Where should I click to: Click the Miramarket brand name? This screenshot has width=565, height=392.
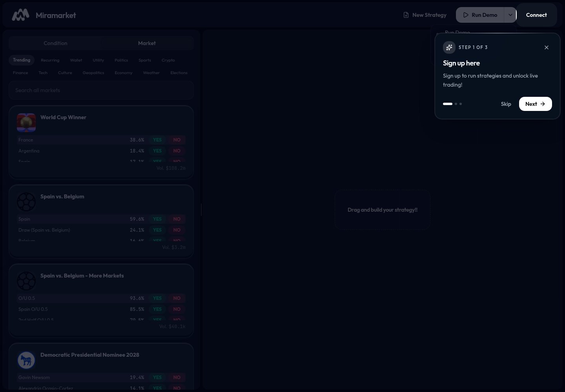click(56, 15)
